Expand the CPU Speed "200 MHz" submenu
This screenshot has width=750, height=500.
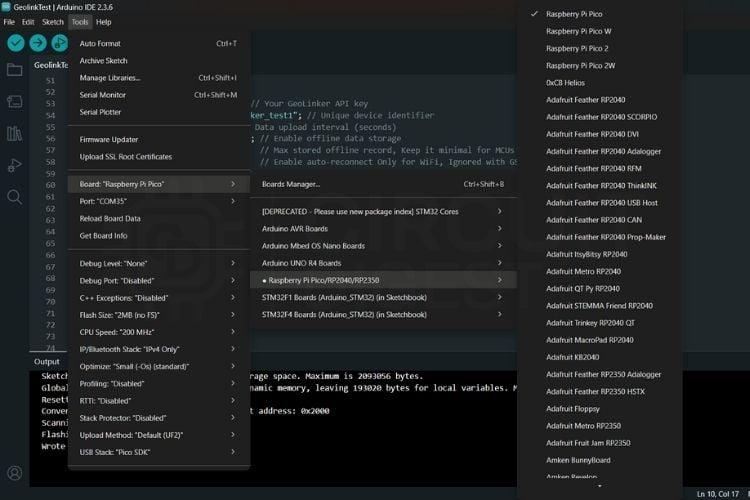(x=159, y=332)
